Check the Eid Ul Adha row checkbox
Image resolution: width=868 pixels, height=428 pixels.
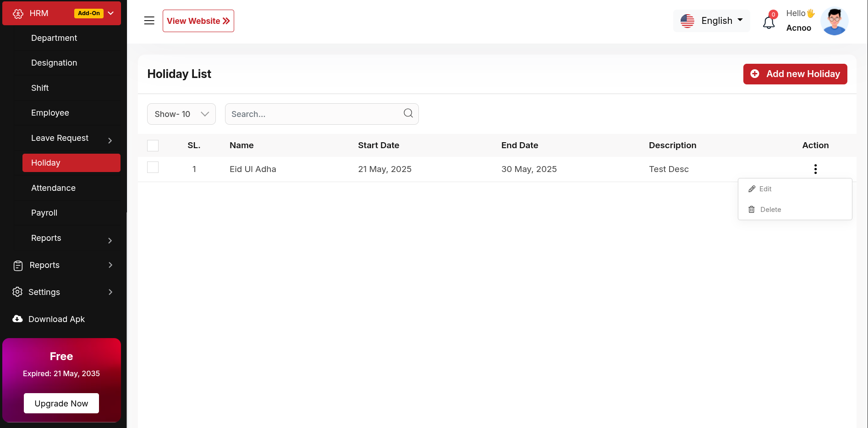153,167
